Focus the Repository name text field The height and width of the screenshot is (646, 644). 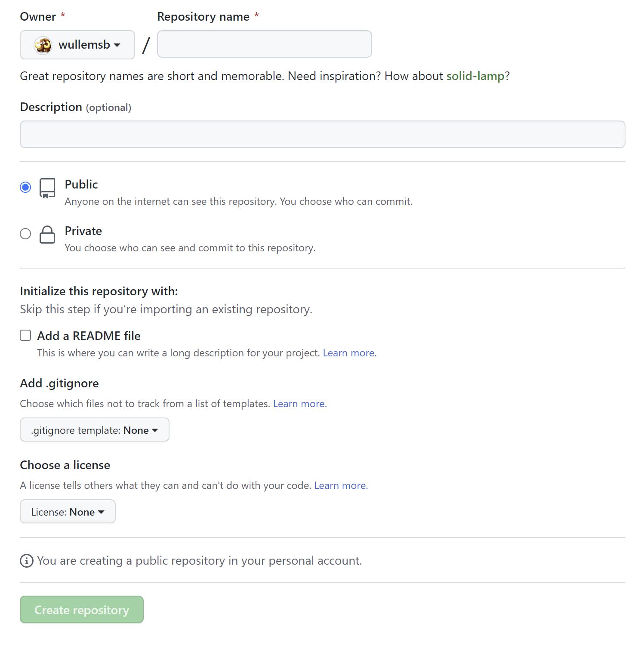(264, 44)
